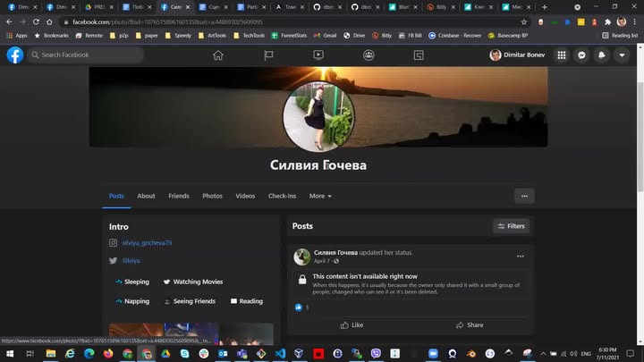Click the Napping hobby tag

coord(131,301)
